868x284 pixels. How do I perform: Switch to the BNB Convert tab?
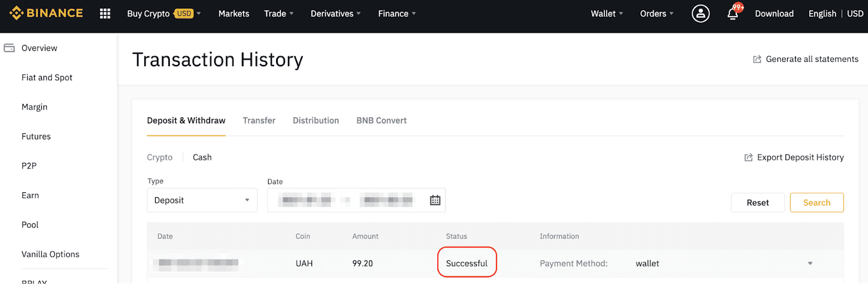click(381, 120)
